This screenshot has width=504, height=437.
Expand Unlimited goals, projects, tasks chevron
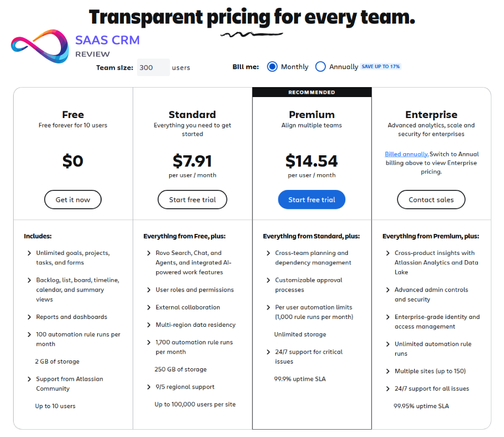pyautogui.click(x=29, y=253)
